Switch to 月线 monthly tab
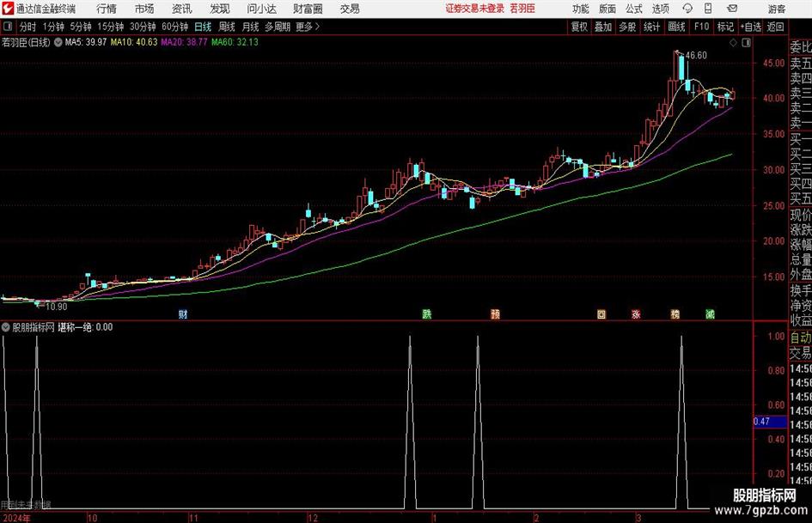 (251, 27)
